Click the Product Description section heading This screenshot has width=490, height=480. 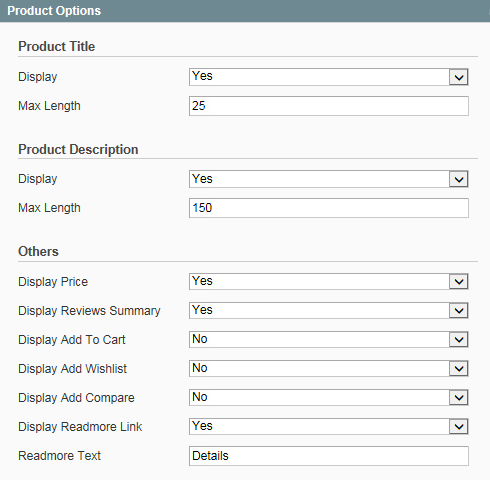[78, 149]
